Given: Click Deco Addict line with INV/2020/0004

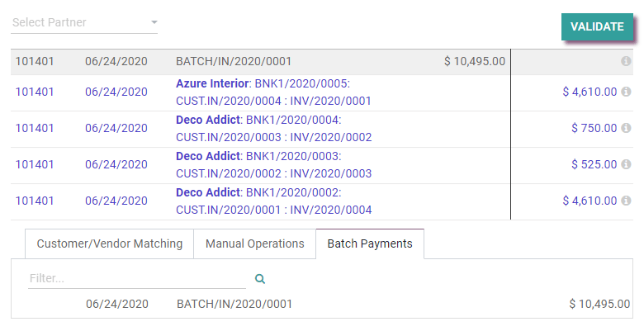Looking at the screenshot, I should (273, 201).
